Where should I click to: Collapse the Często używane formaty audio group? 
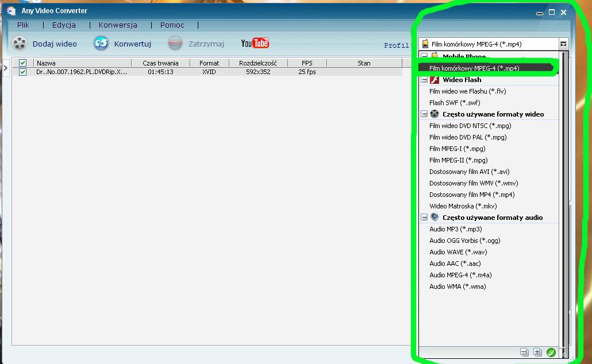point(424,217)
